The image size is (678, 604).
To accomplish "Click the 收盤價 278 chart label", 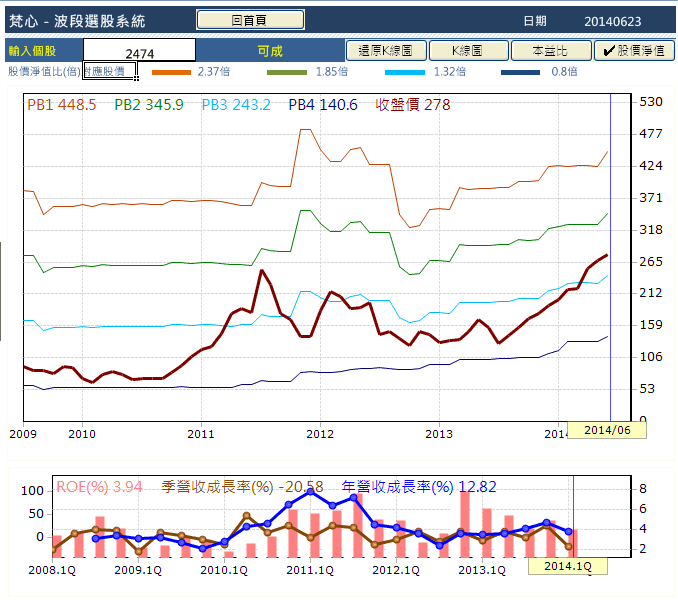I will click(413, 105).
